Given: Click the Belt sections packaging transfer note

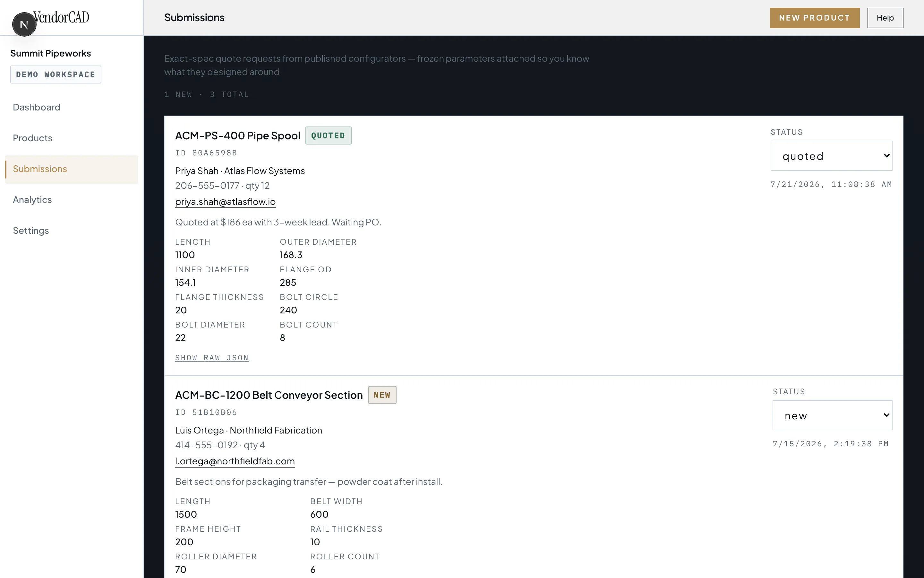Looking at the screenshot, I should (x=309, y=482).
